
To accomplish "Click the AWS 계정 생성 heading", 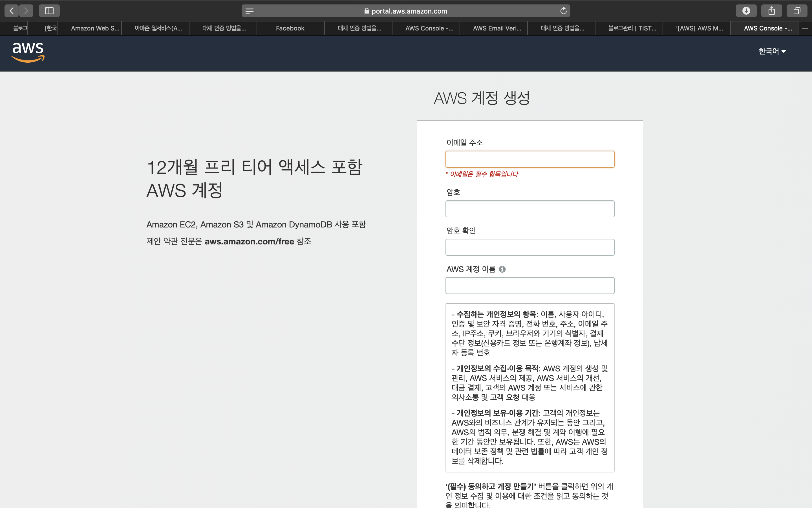I will 482,98.
